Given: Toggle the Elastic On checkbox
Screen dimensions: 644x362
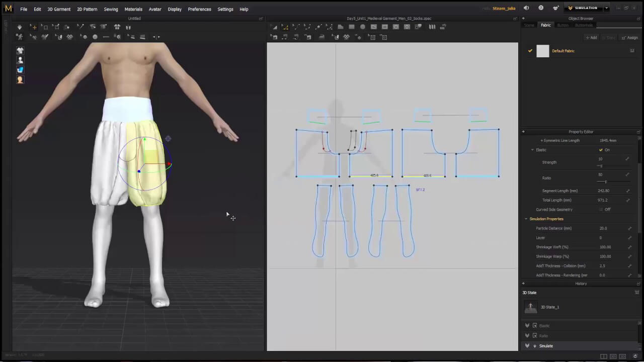Looking at the screenshot, I should (x=601, y=150).
